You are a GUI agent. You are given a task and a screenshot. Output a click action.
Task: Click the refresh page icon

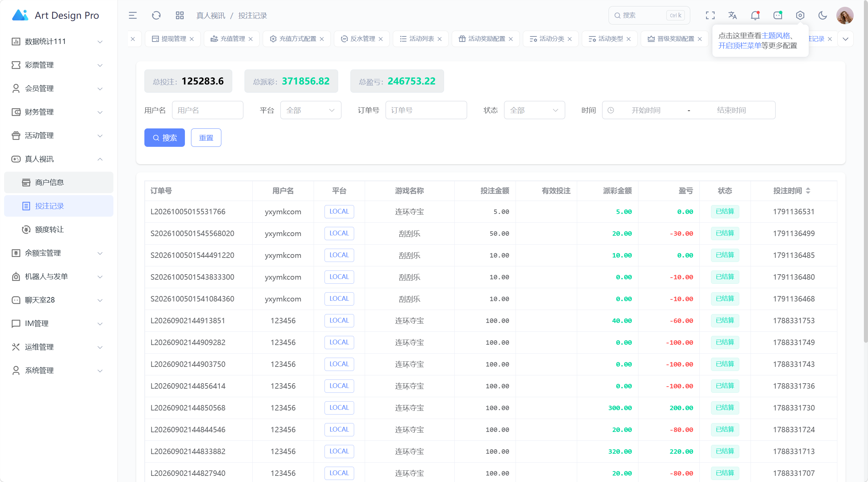click(156, 15)
